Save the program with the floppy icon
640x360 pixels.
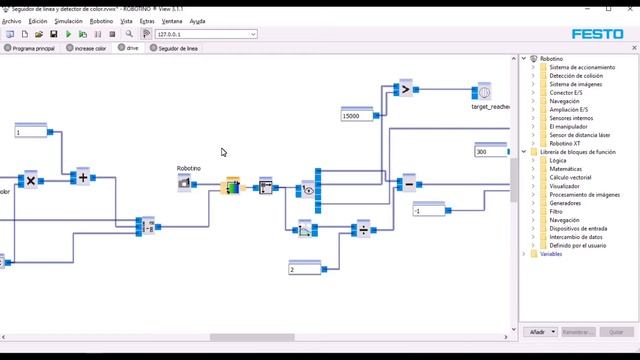(53, 34)
